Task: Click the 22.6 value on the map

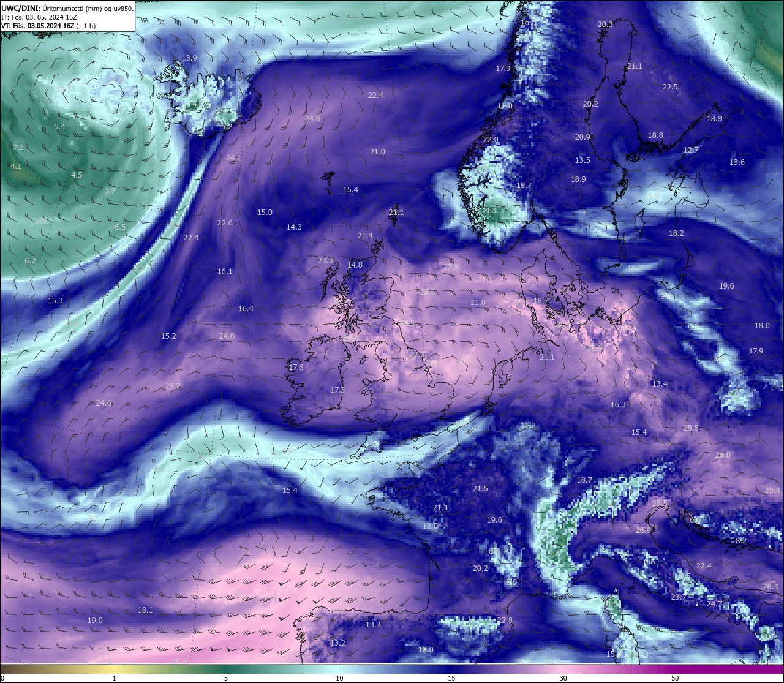Action: tap(225, 223)
